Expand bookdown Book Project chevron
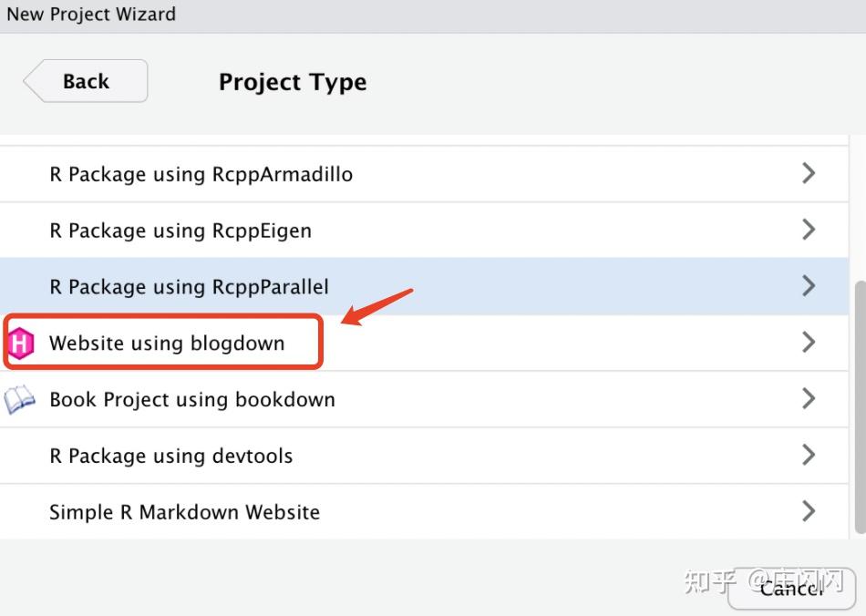Viewport: 866px width, 616px height. (808, 398)
